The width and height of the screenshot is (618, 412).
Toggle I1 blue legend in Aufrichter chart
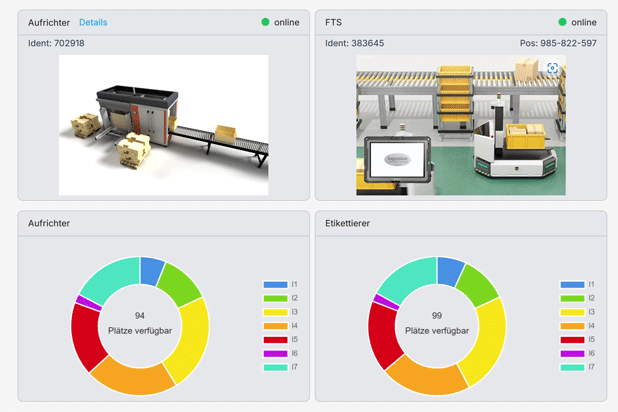click(x=277, y=285)
